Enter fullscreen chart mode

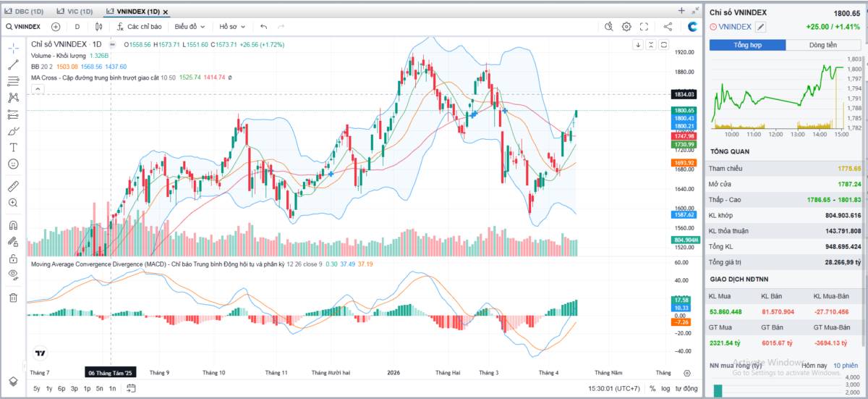(644, 27)
